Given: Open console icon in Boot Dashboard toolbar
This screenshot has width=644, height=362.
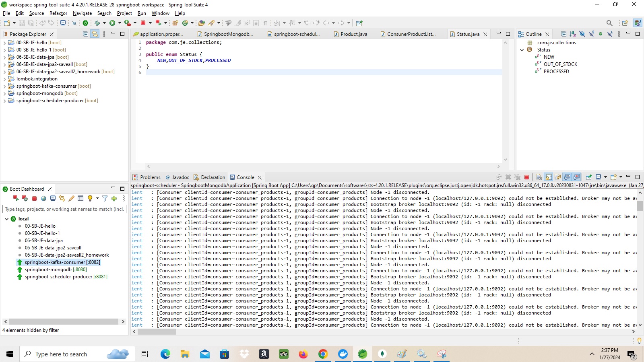Looking at the screenshot, I should tap(52, 198).
